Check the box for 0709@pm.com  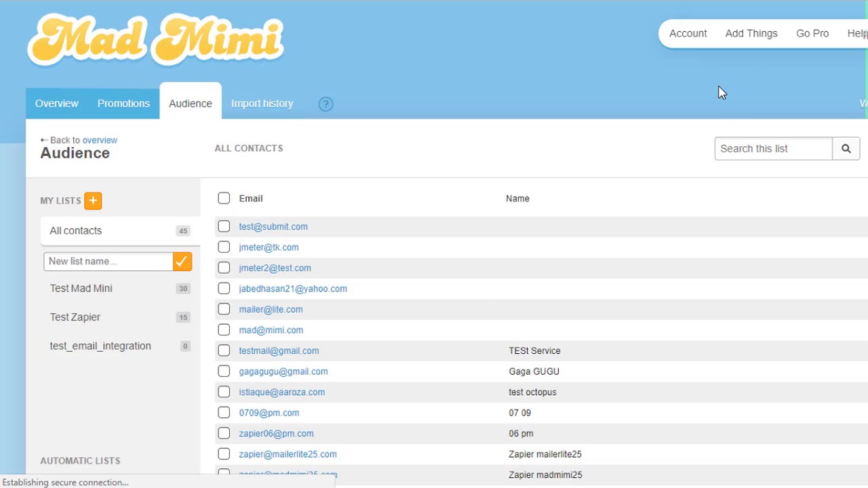click(224, 412)
